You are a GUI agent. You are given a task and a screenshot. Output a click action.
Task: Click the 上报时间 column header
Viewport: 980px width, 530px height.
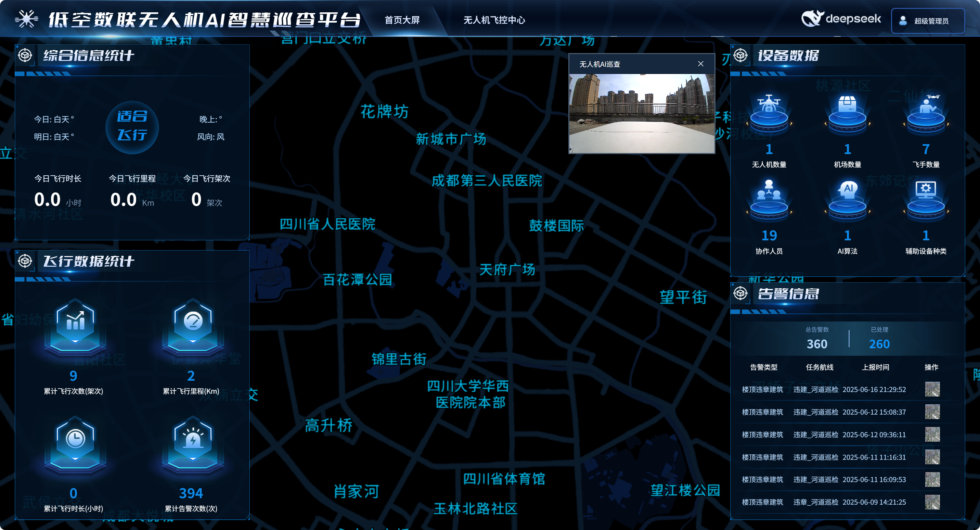[x=875, y=367]
